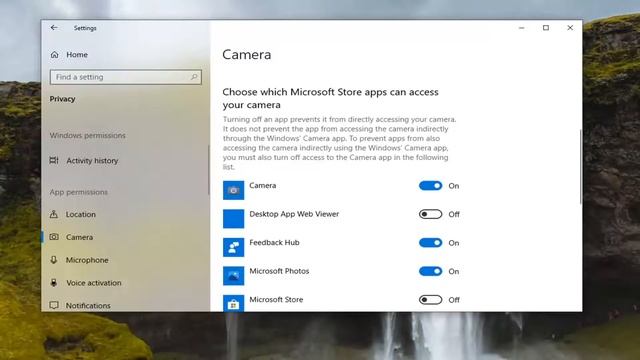Disable Feedback Hub camera access toggle
The height and width of the screenshot is (360, 640).
430,243
